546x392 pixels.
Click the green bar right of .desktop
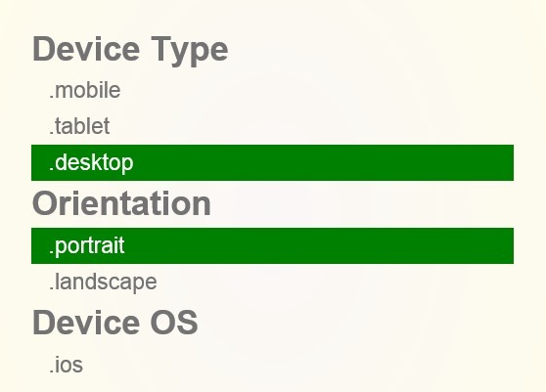point(324,163)
